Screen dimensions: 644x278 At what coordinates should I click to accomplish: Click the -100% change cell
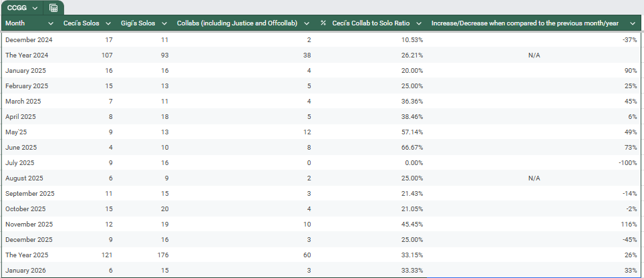coord(628,163)
